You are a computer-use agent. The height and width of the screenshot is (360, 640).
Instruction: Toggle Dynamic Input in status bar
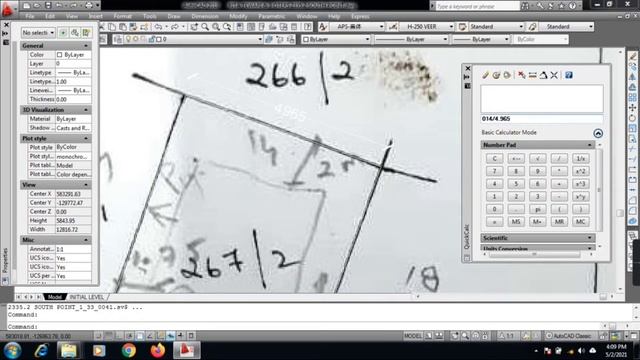point(171,336)
